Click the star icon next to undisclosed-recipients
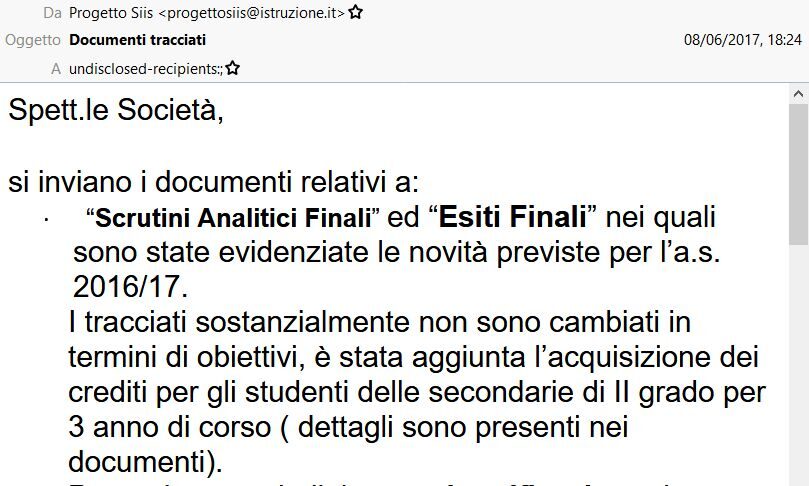This screenshot has height=486, width=809. point(233,68)
